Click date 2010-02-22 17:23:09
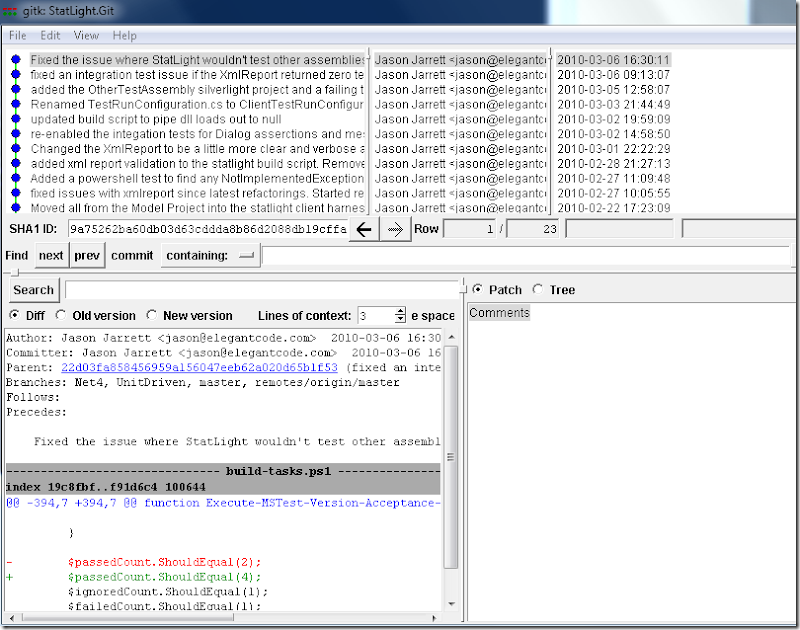This screenshot has width=800, height=630. click(x=613, y=208)
